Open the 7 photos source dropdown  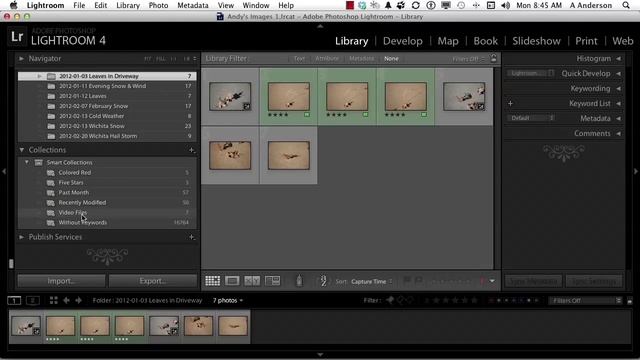tap(228, 300)
